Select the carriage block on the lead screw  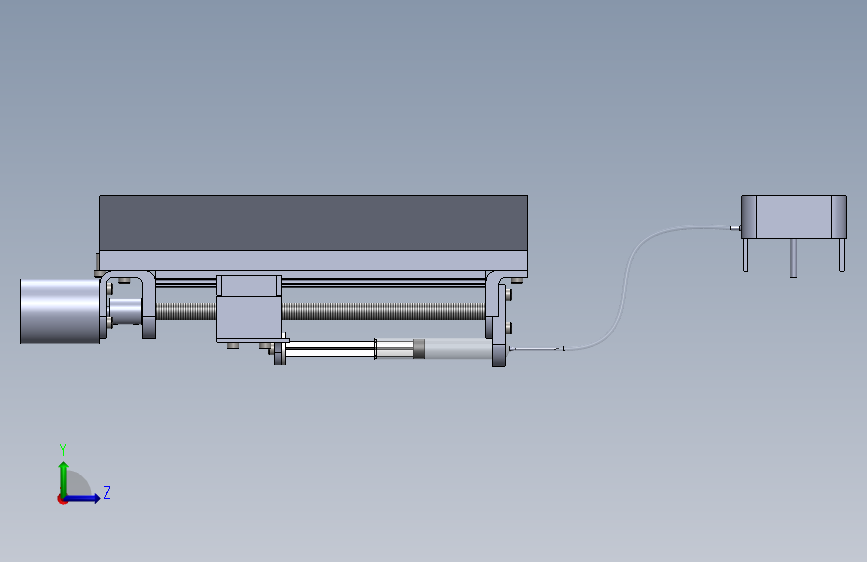(x=249, y=309)
